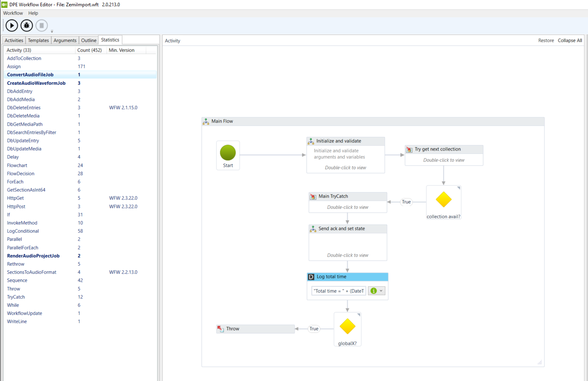
Task: Sort by the Count (452) column header
Action: click(x=90, y=50)
